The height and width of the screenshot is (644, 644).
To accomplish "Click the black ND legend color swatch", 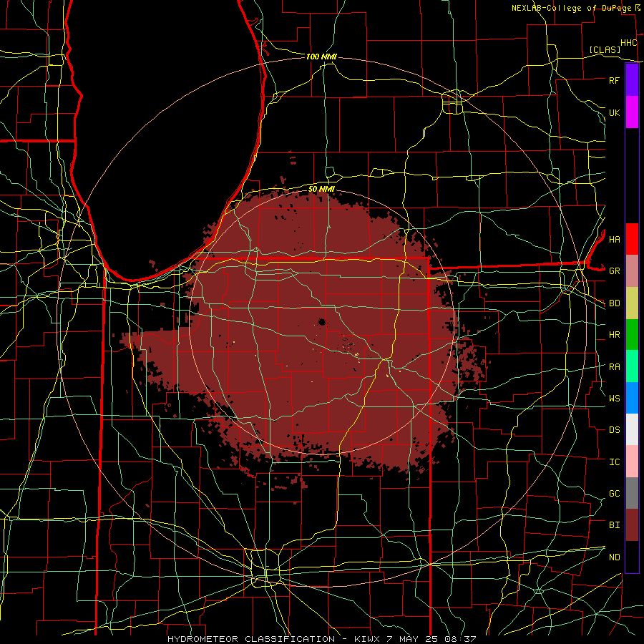I will click(632, 557).
